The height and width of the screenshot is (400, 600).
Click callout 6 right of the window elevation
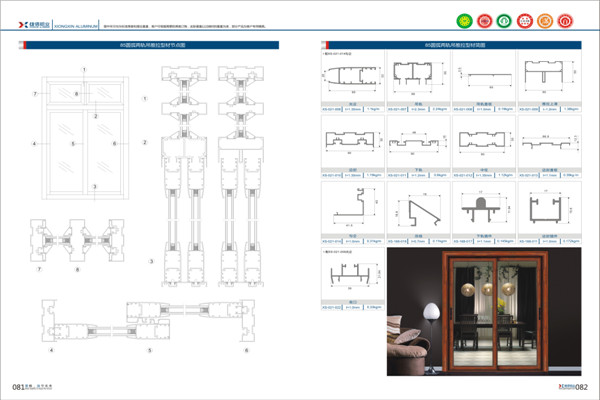click(114, 144)
